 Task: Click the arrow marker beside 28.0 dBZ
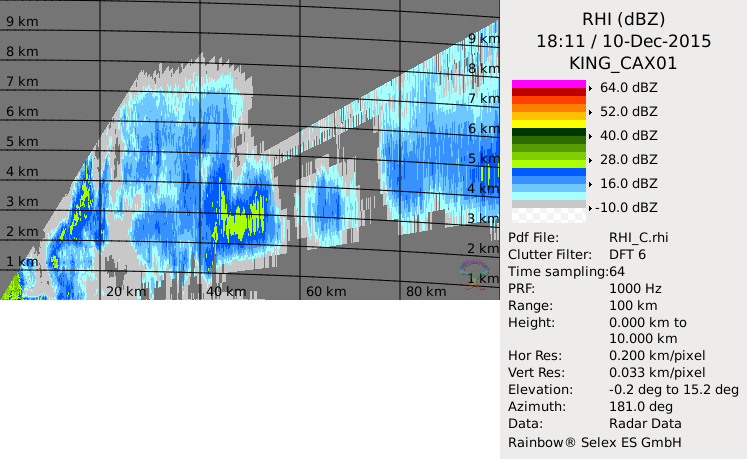pyautogui.click(x=591, y=160)
